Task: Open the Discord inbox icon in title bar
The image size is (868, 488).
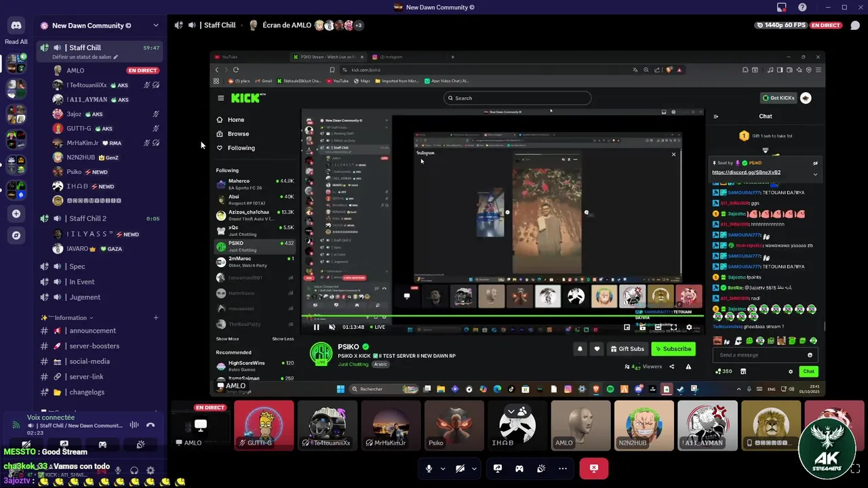Action: 782,7
